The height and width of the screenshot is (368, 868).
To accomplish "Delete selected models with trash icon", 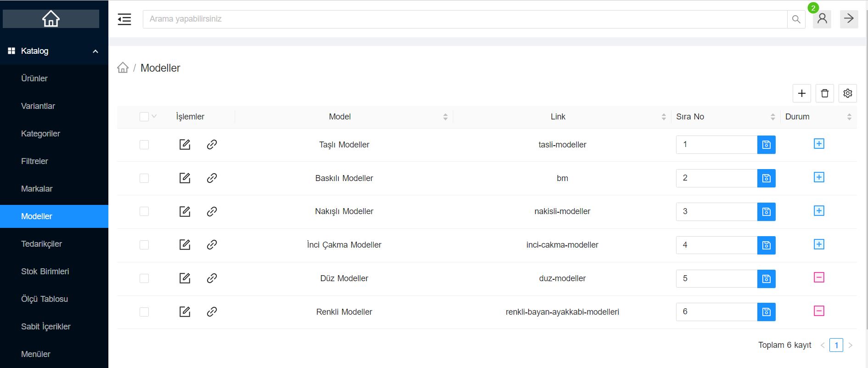I will pos(825,93).
